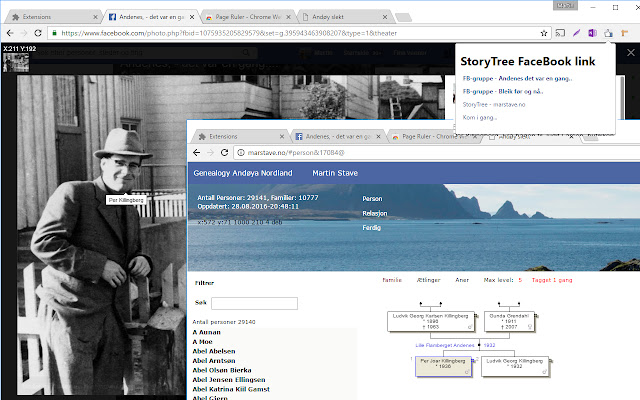Select Person menu item on banner
Image resolution: width=640 pixels, height=400 pixels.
click(372, 199)
